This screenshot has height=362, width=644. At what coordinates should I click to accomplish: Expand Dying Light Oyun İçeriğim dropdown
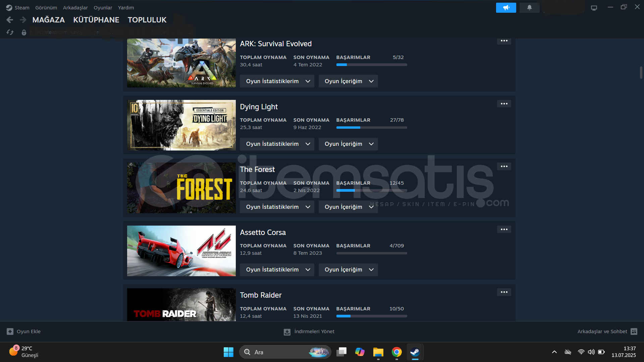click(348, 144)
